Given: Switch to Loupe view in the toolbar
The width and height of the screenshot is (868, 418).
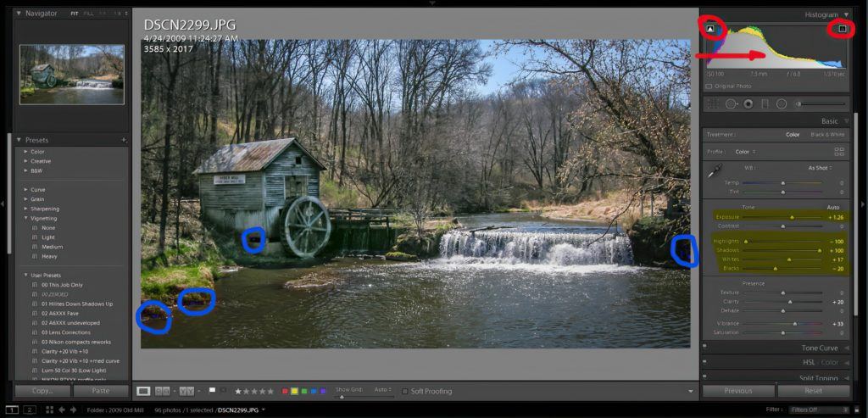Looking at the screenshot, I should coord(143,391).
